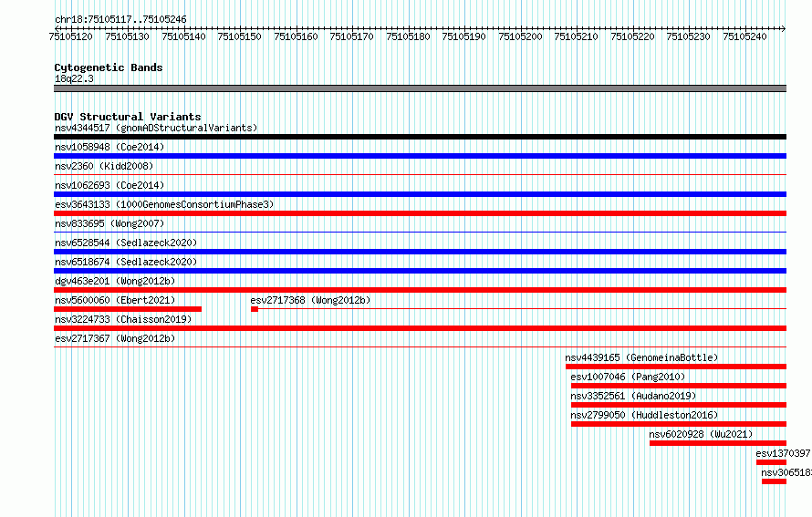This screenshot has height=517, width=812.
Task: Click ruler position 75105120
Action: click(x=71, y=36)
